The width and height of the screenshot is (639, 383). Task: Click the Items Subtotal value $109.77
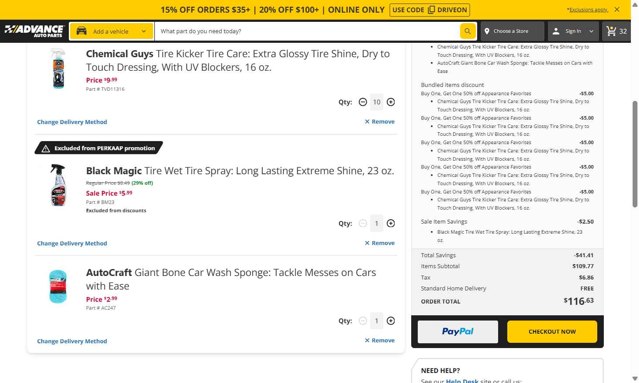tap(583, 266)
